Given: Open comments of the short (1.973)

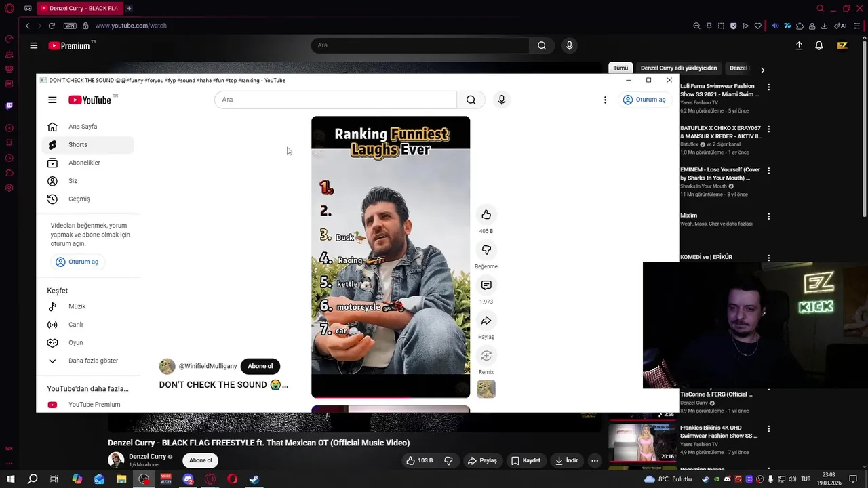Looking at the screenshot, I should (486, 285).
